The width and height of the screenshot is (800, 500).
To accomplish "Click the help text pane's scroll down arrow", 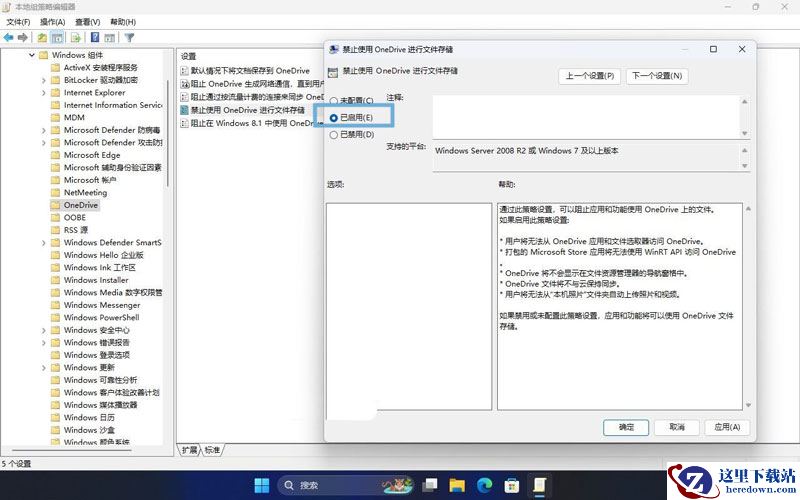I will coord(748,405).
